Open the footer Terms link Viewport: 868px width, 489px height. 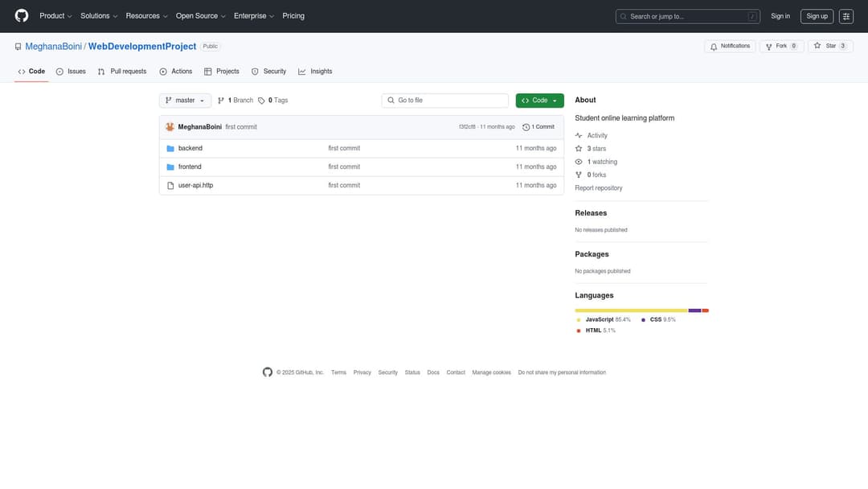coord(338,372)
